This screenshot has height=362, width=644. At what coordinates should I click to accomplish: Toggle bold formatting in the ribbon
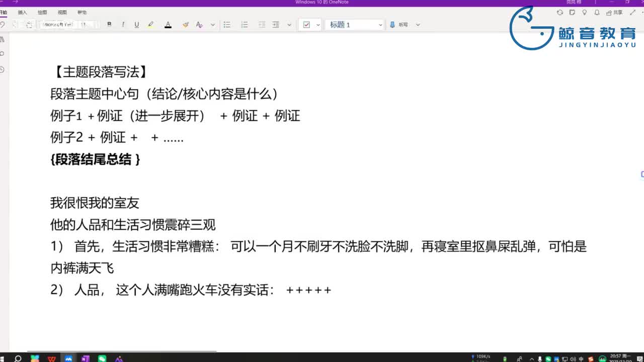(109, 25)
